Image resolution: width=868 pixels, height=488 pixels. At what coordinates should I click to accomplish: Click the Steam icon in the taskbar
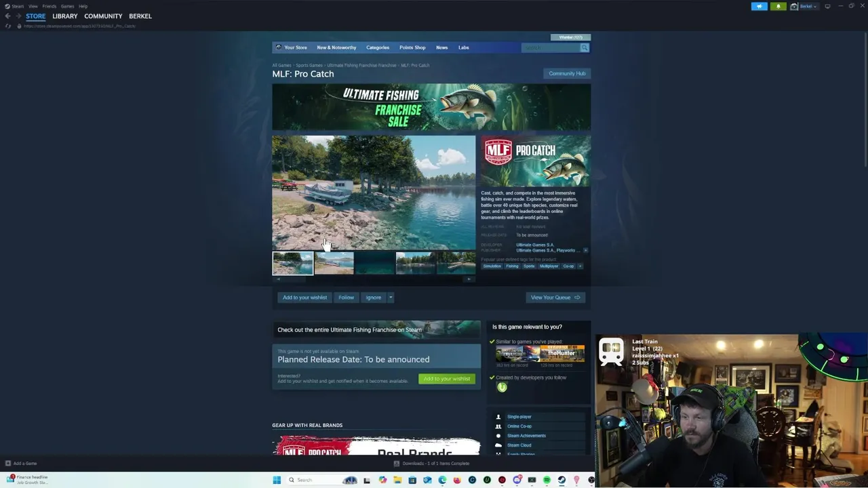[x=561, y=480]
